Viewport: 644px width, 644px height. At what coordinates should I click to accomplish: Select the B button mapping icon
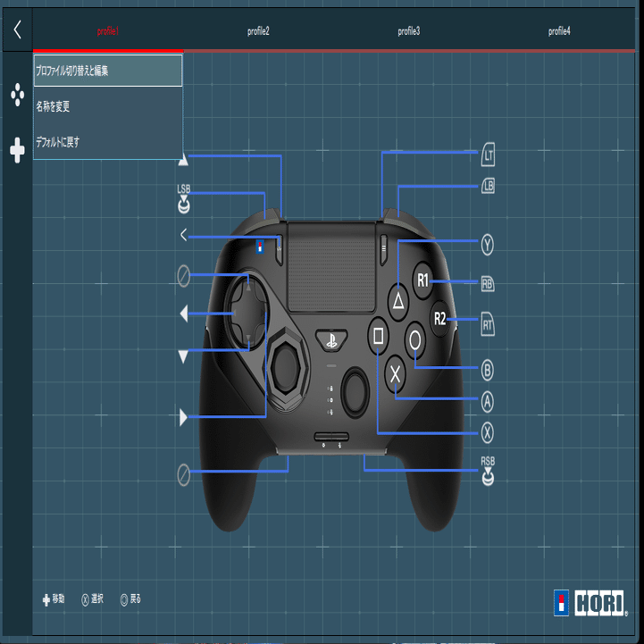[487, 370]
